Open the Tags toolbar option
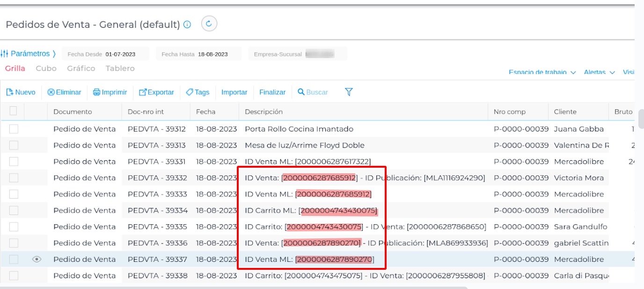The image size is (644, 289). coord(198,92)
